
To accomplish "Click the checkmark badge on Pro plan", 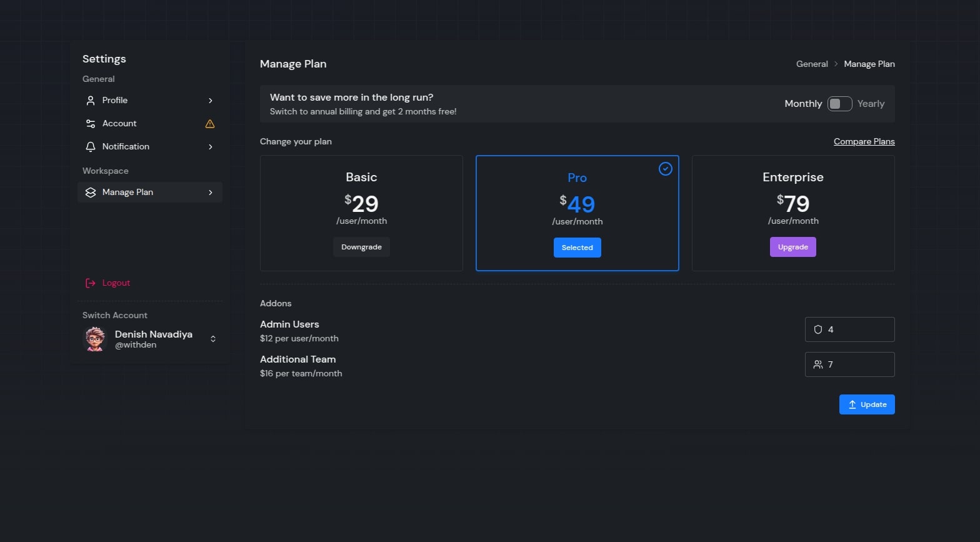I will [666, 169].
